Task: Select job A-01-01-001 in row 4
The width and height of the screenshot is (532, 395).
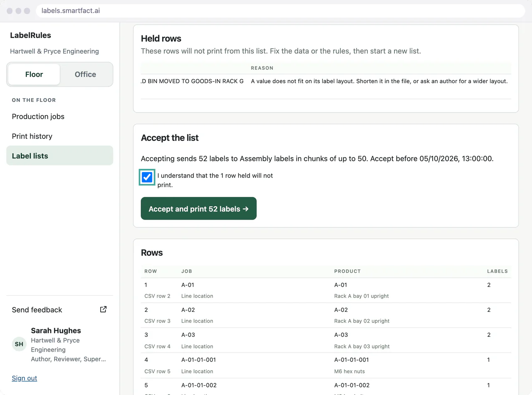Action: click(x=199, y=360)
